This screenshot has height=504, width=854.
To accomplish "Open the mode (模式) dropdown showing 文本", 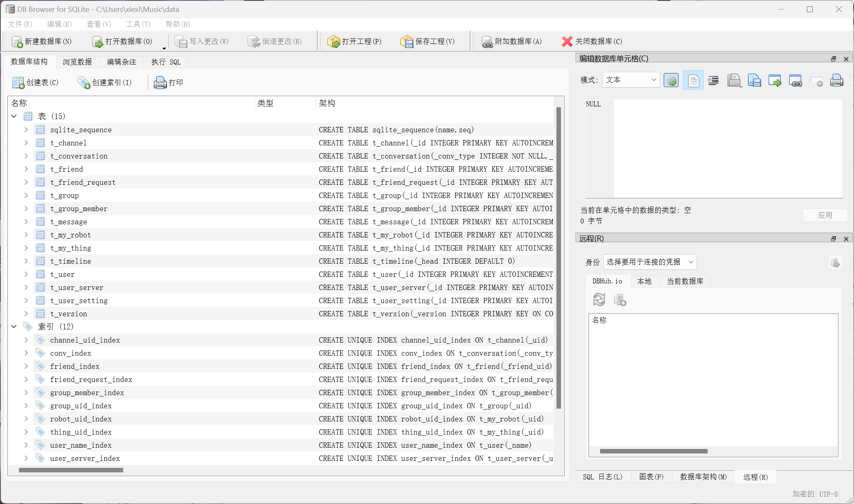I will (631, 80).
